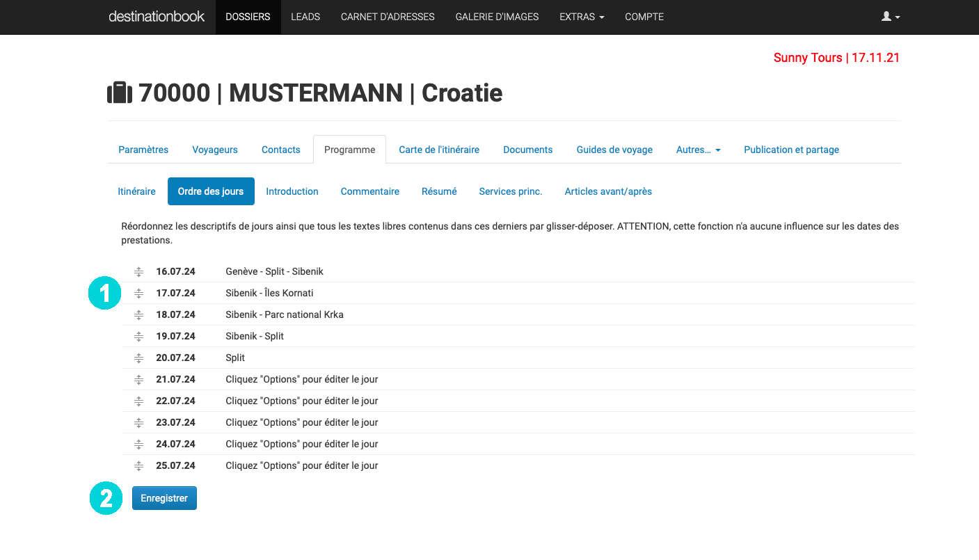
Task: Go to the Itinéraire sub-tab
Action: point(137,191)
